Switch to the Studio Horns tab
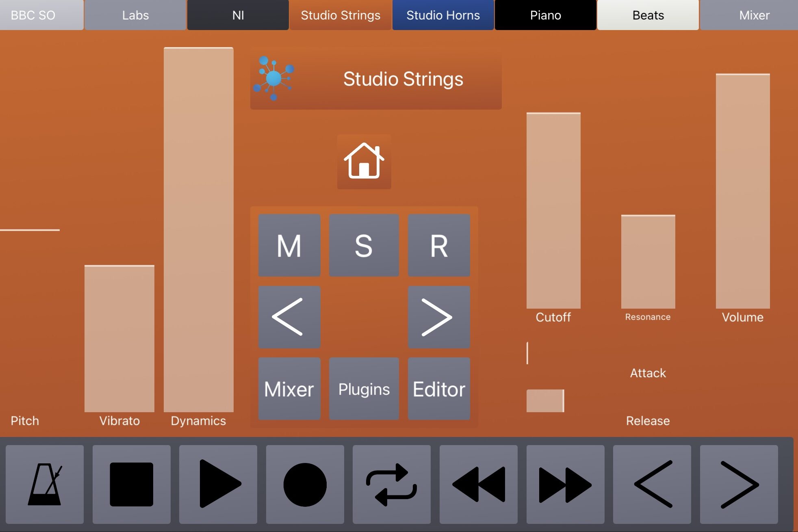798x532 pixels. [x=443, y=15]
